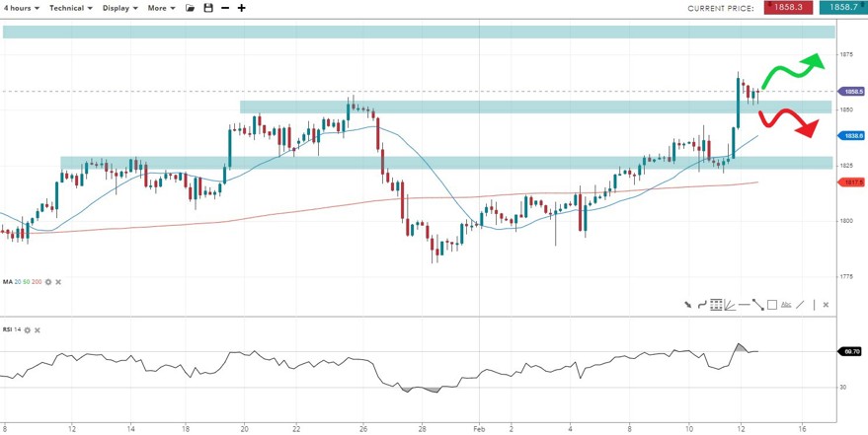
Task: Zoom in with the plus icon
Action: (242, 7)
